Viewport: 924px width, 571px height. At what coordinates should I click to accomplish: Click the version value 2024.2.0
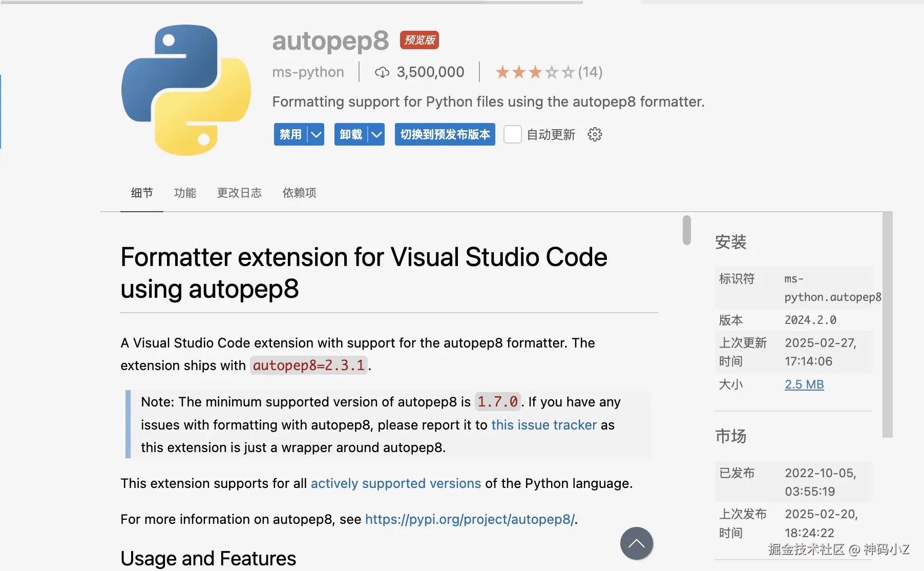click(810, 320)
